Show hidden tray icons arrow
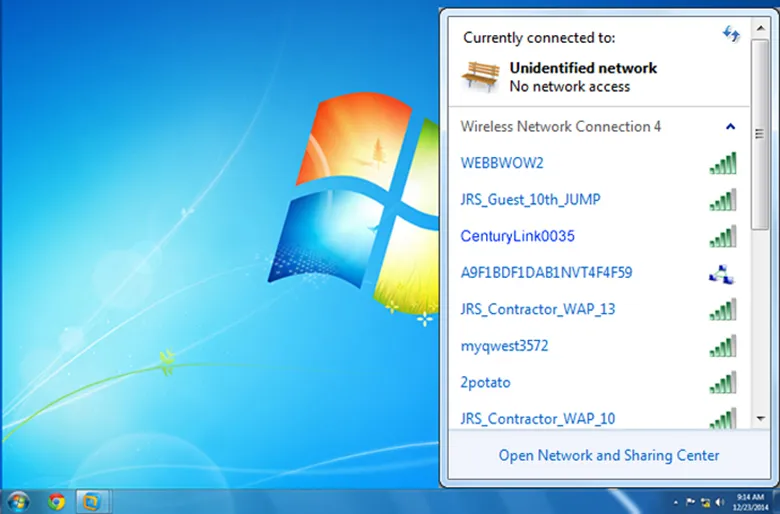The height and width of the screenshot is (514, 780). (675, 500)
